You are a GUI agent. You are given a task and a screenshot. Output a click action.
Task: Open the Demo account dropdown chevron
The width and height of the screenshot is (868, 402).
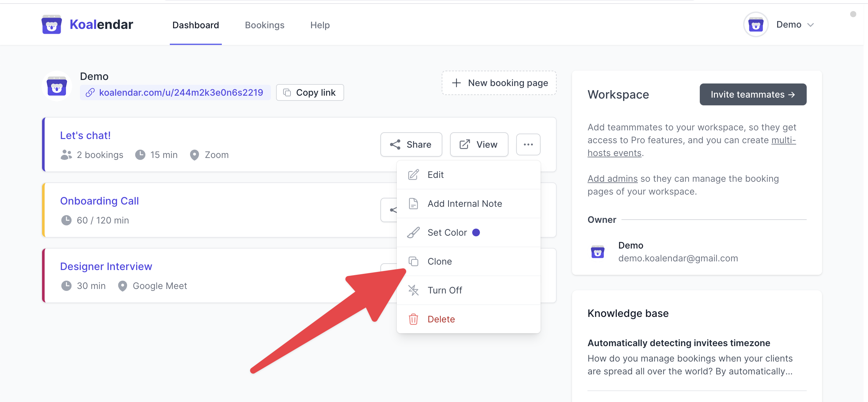click(811, 25)
